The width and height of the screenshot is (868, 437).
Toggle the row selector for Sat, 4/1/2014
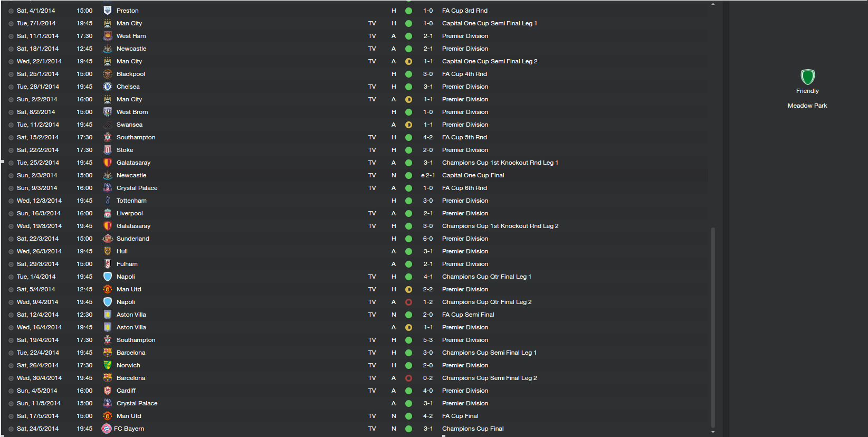[11, 11]
